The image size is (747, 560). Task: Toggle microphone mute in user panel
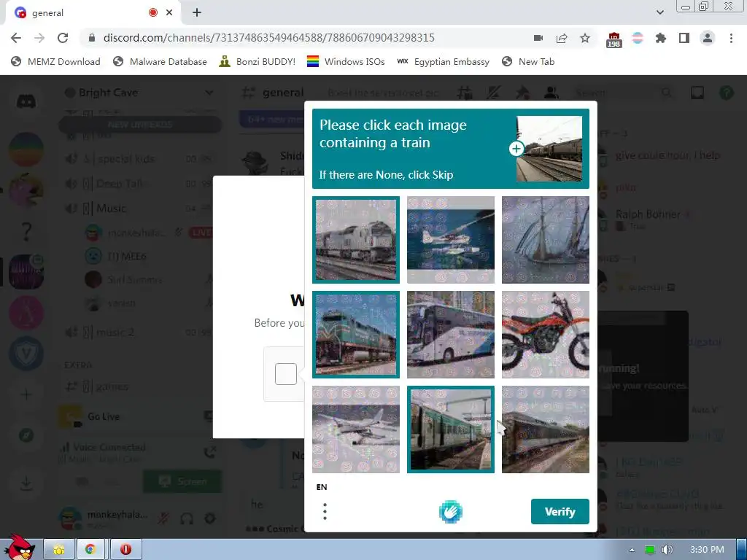(163, 518)
